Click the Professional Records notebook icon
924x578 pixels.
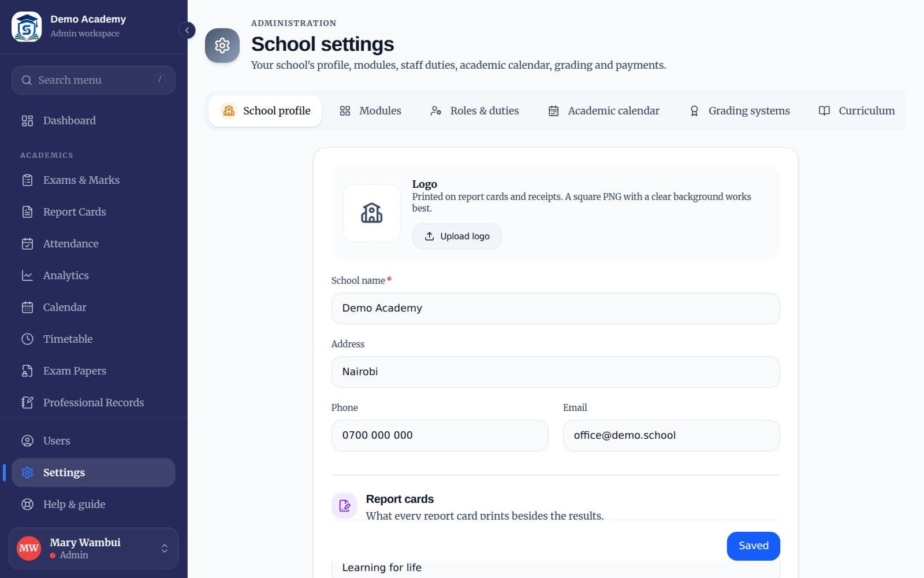[x=27, y=403]
